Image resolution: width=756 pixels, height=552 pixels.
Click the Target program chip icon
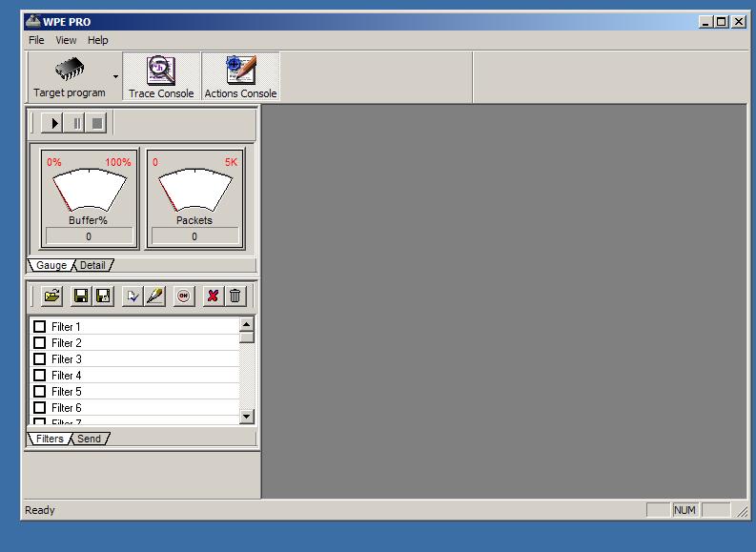(69, 69)
